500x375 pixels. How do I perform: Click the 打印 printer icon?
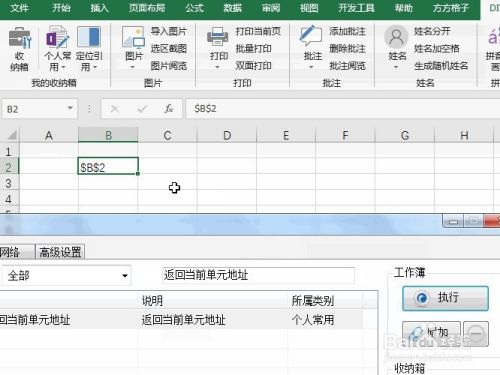[218, 37]
